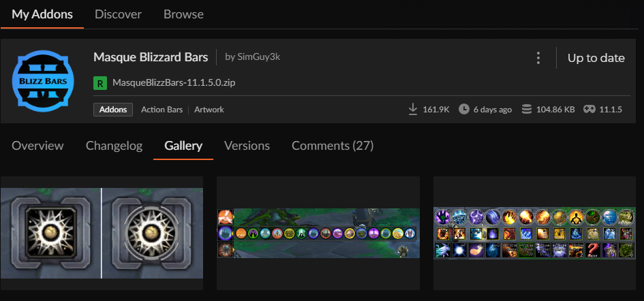Viewport: 644px width, 301px height.
Task: Click the MasqueBlizzBars-11.1.5.0.zip file name
Action: [174, 83]
